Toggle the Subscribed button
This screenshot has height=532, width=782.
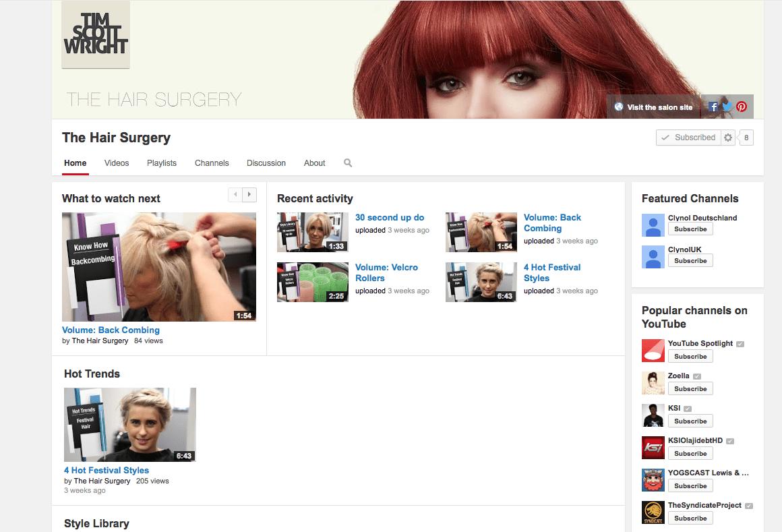[x=689, y=138]
